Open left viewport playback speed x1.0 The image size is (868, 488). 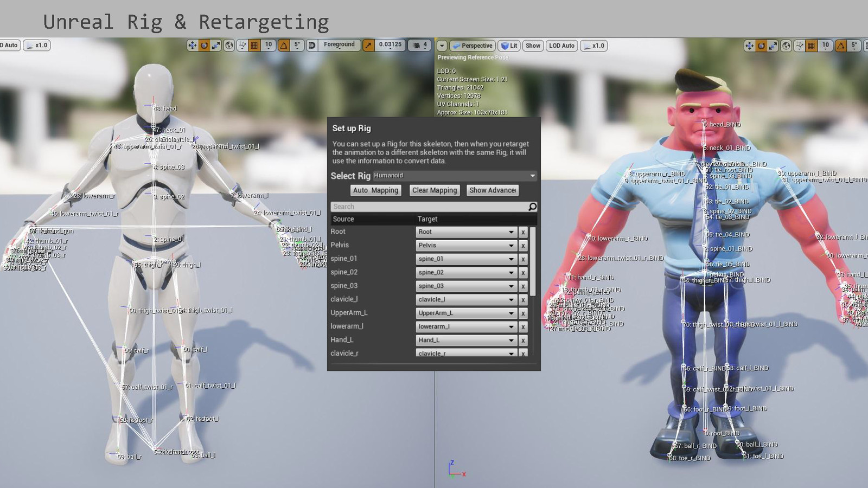37,46
